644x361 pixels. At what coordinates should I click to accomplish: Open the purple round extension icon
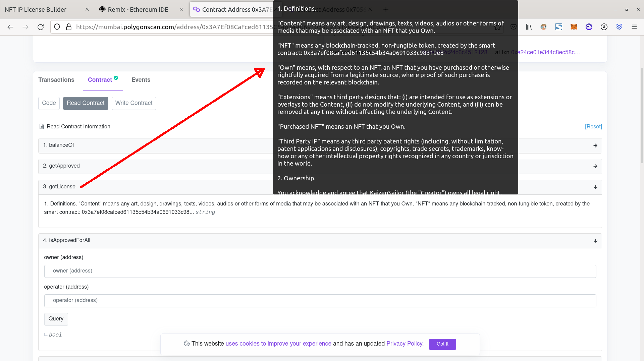point(589,27)
